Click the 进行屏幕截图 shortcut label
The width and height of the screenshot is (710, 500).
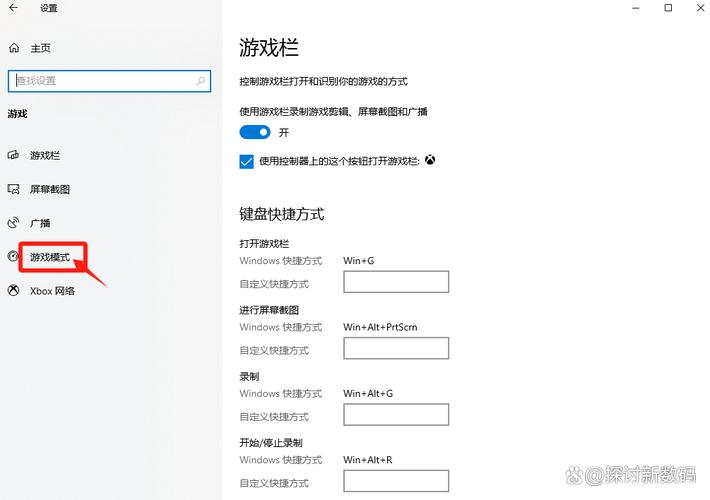click(269, 310)
